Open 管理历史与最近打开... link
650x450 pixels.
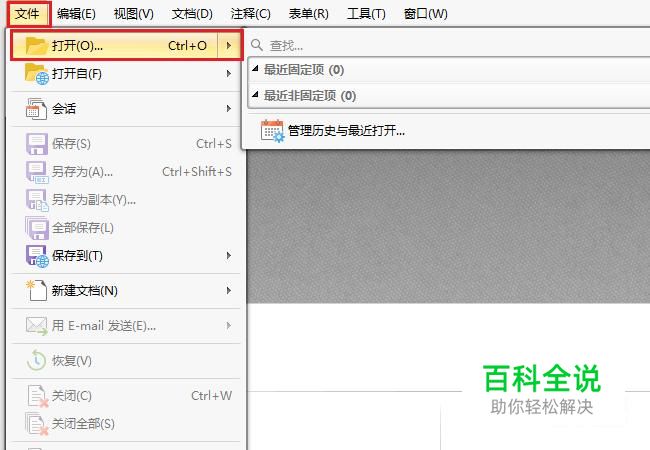tap(346, 131)
